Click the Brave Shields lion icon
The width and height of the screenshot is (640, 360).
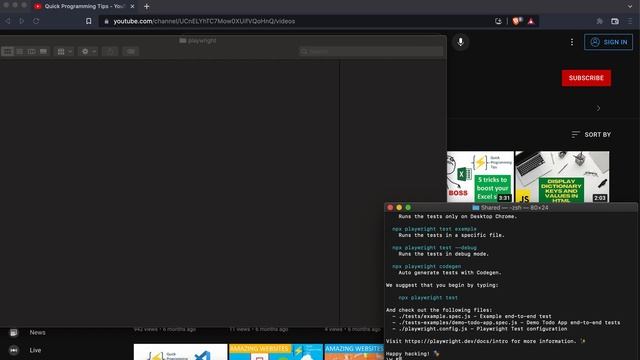click(517, 21)
